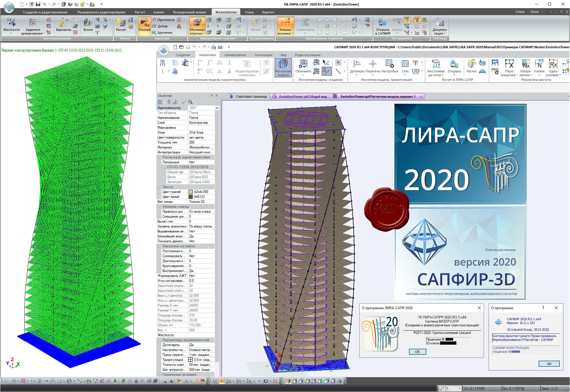This screenshot has height=392, width=570.
Task: Click the Добав. reinforcement option
Action: [160, 26]
